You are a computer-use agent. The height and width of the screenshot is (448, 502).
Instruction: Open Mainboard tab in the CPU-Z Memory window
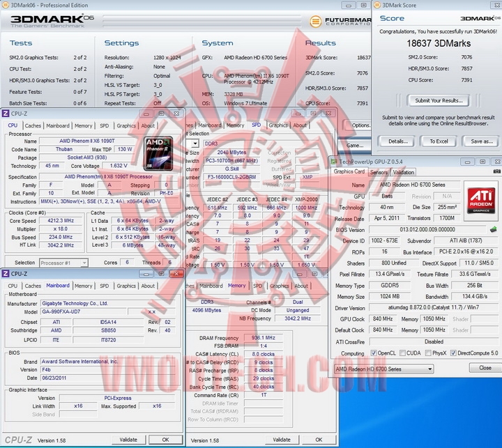pos(211,286)
